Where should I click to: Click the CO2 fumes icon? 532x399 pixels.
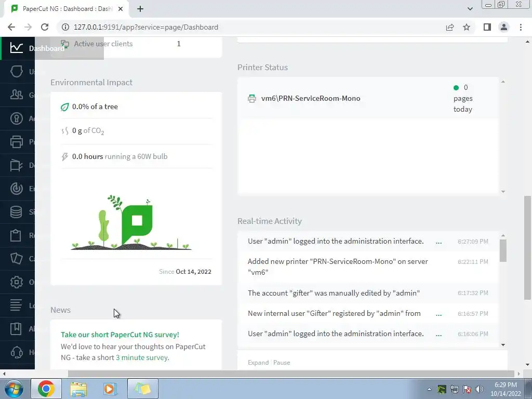[64, 131]
